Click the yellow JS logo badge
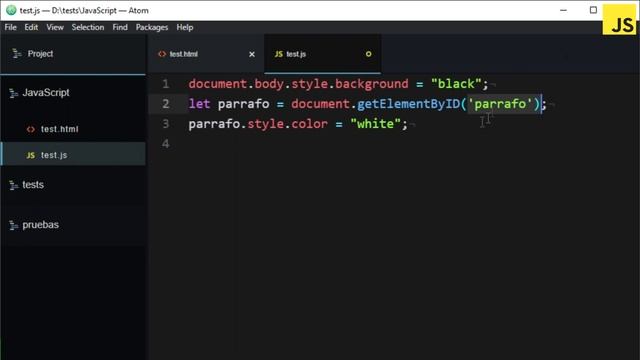The image size is (640, 360). coord(620,21)
